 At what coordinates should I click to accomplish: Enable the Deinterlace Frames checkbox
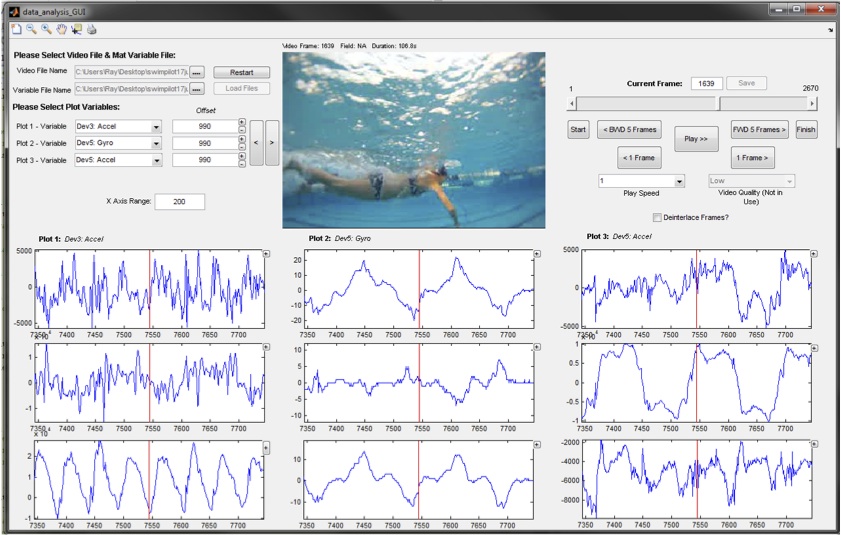click(x=657, y=217)
